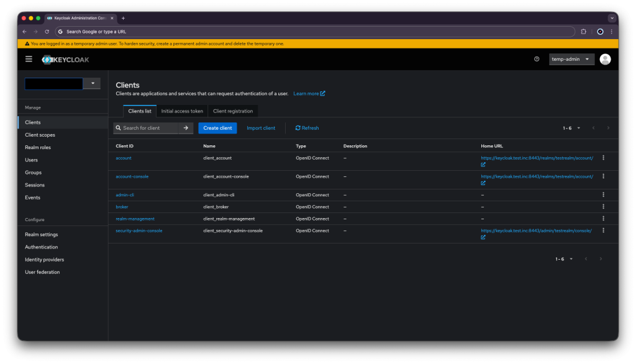Click the user avatar icon
636x364 pixels.
click(605, 59)
